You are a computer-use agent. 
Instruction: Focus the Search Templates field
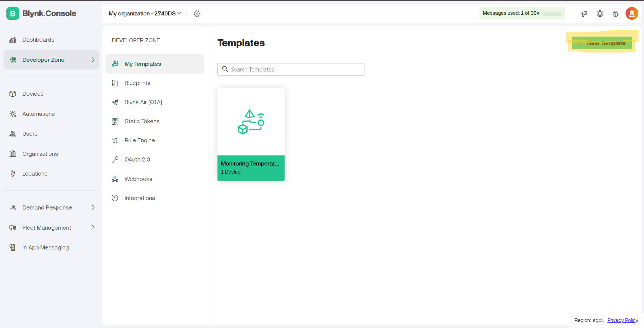291,69
